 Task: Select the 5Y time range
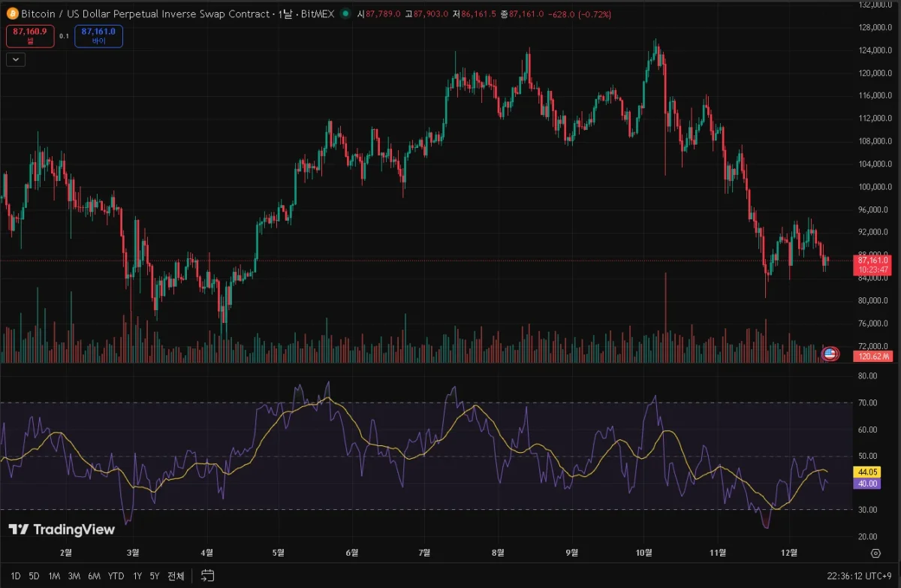click(x=155, y=576)
